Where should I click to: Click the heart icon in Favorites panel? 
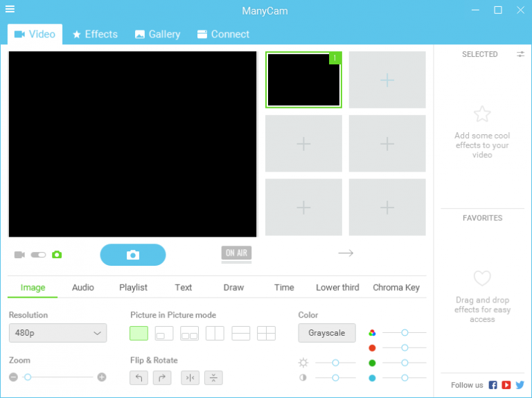(482, 278)
